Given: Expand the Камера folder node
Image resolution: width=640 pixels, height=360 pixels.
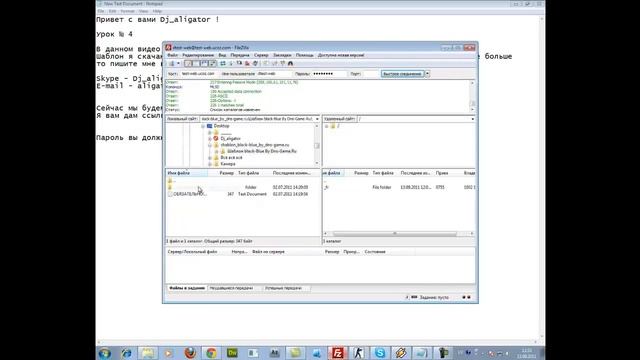Looking at the screenshot, I should coord(210,164).
